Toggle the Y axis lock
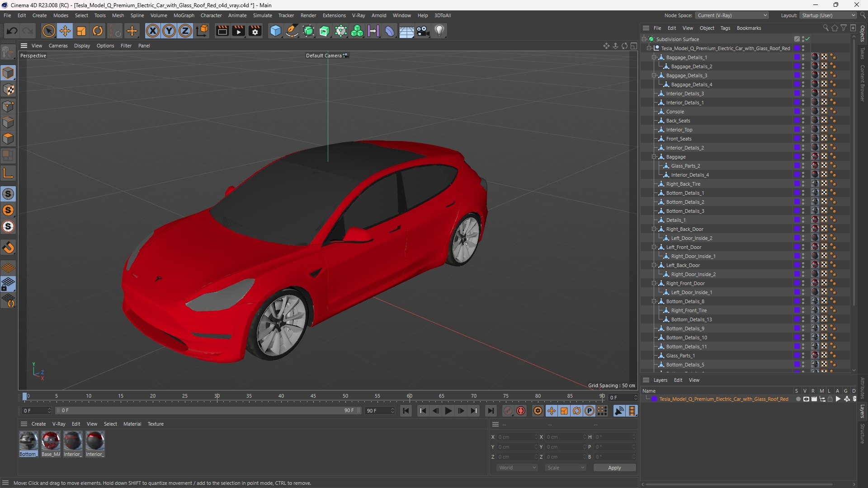The image size is (868, 488). click(x=169, y=31)
